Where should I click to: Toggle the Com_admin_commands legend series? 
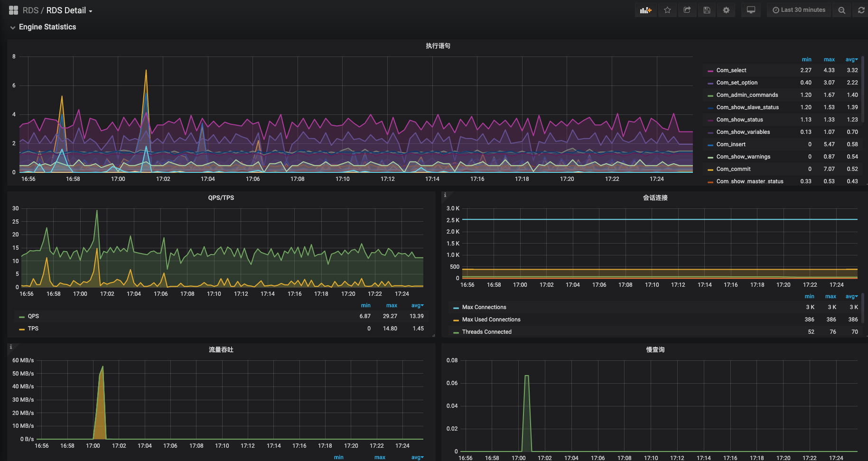point(747,95)
